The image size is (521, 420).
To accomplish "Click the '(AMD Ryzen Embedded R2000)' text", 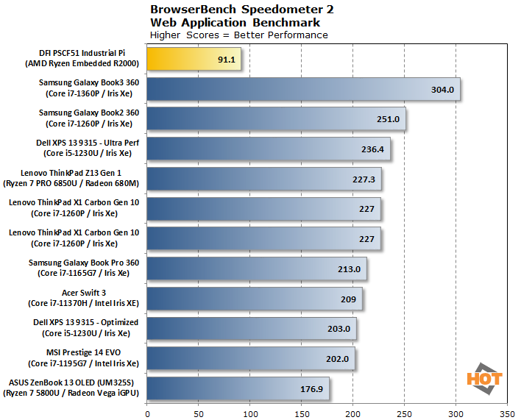I will pos(82,64).
